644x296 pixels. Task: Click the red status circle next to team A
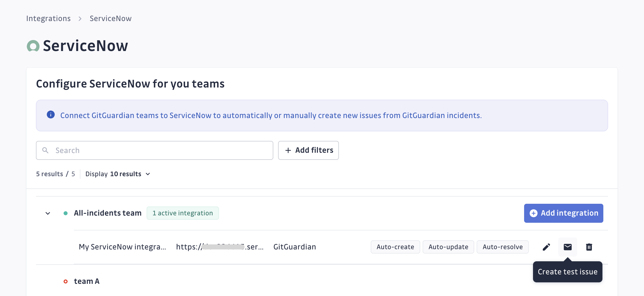click(x=66, y=281)
